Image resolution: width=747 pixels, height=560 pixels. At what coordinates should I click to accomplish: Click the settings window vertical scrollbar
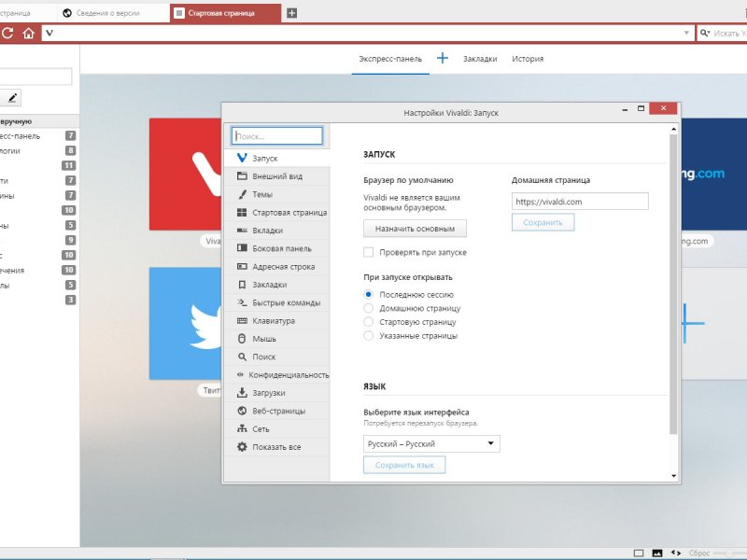(673, 284)
